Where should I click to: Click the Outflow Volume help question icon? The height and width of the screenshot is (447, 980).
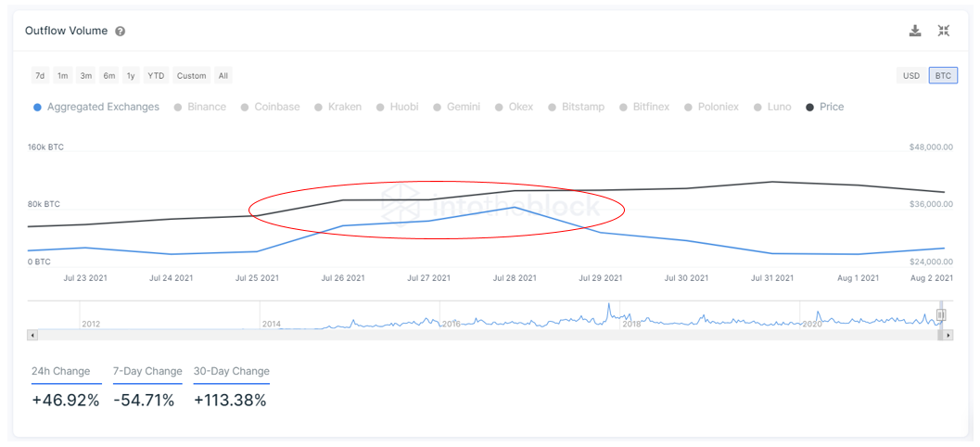click(120, 32)
